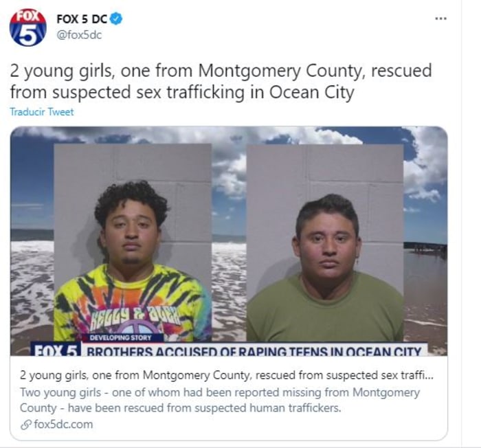Click the FOX 5 logo in the banner
Viewport: 481px width, 448px height.
[56, 349]
